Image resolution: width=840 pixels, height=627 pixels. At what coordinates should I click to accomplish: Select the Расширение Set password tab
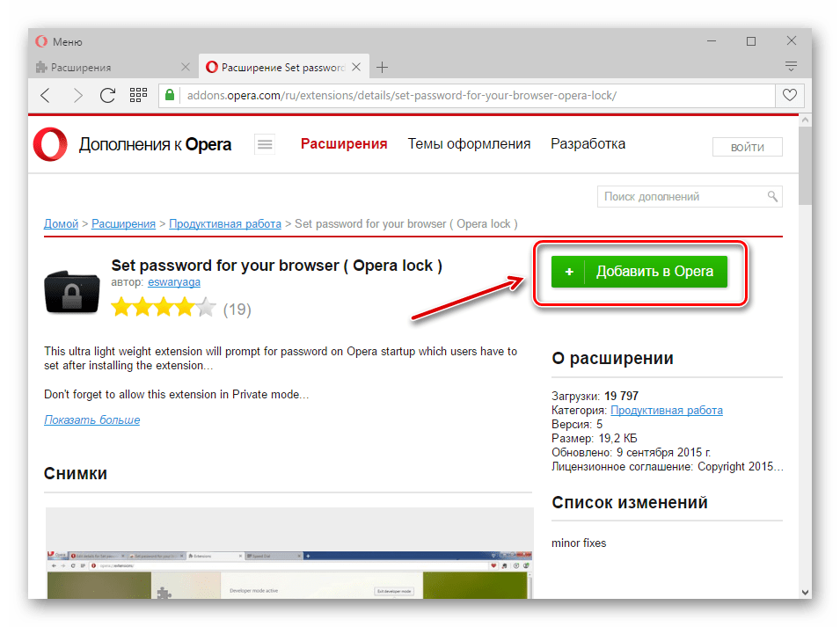(x=276, y=68)
